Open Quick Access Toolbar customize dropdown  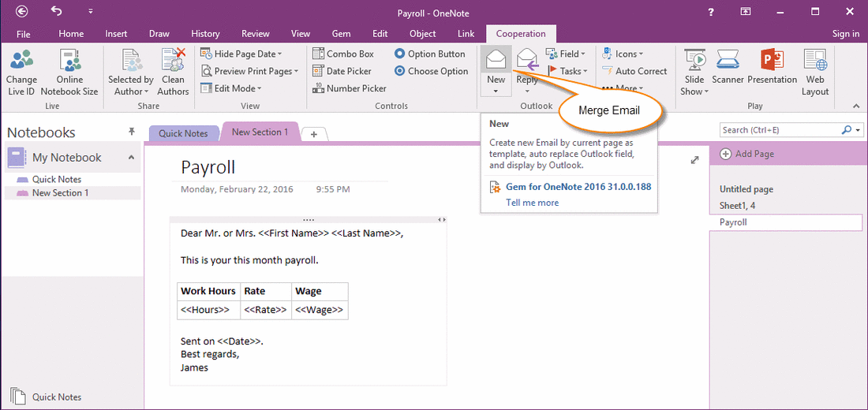pos(90,12)
